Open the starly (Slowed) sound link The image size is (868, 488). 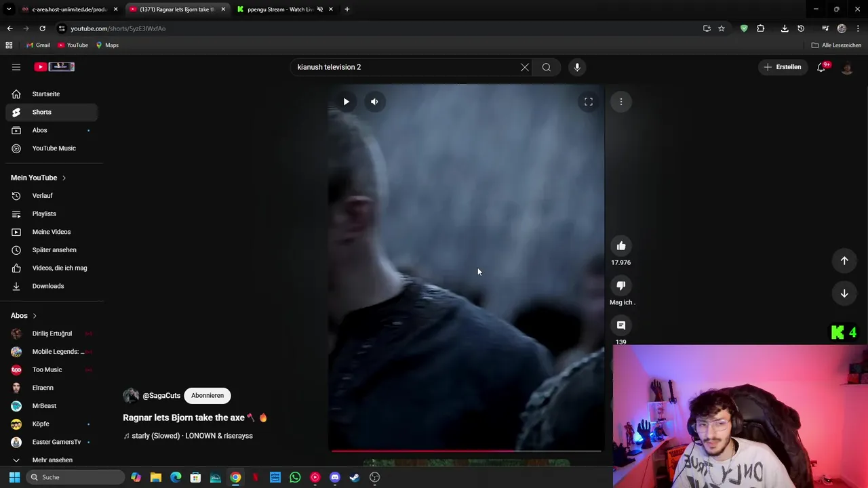pyautogui.click(x=188, y=436)
